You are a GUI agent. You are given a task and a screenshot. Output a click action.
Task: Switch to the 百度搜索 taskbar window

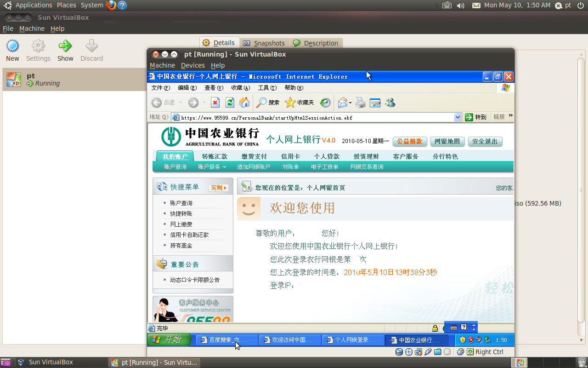point(227,340)
